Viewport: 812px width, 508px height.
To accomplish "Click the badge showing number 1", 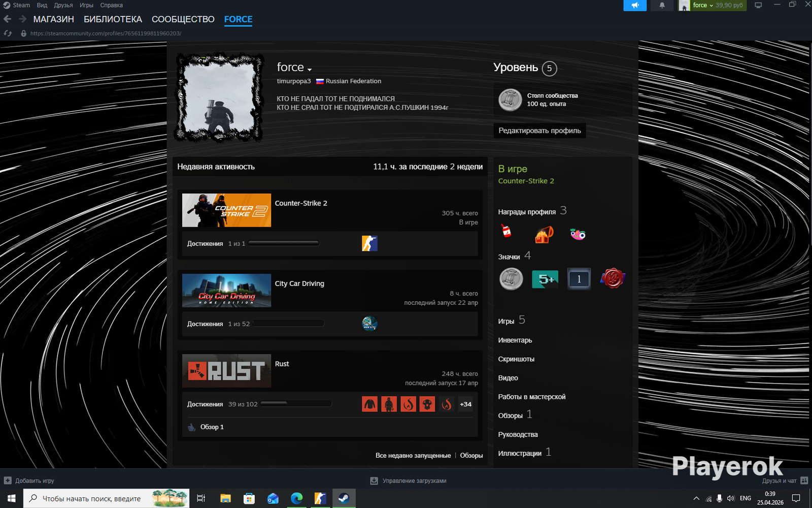I will (x=579, y=279).
